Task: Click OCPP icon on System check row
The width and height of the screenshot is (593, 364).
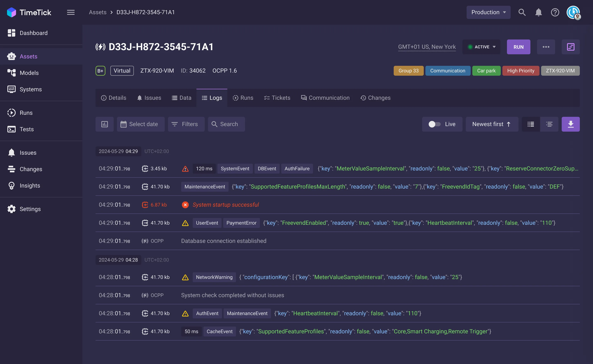Action: pyautogui.click(x=145, y=295)
